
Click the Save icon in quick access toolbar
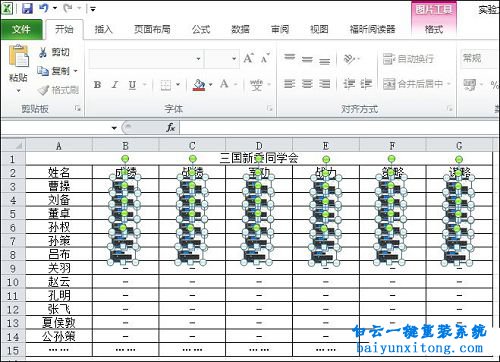(x=27, y=8)
